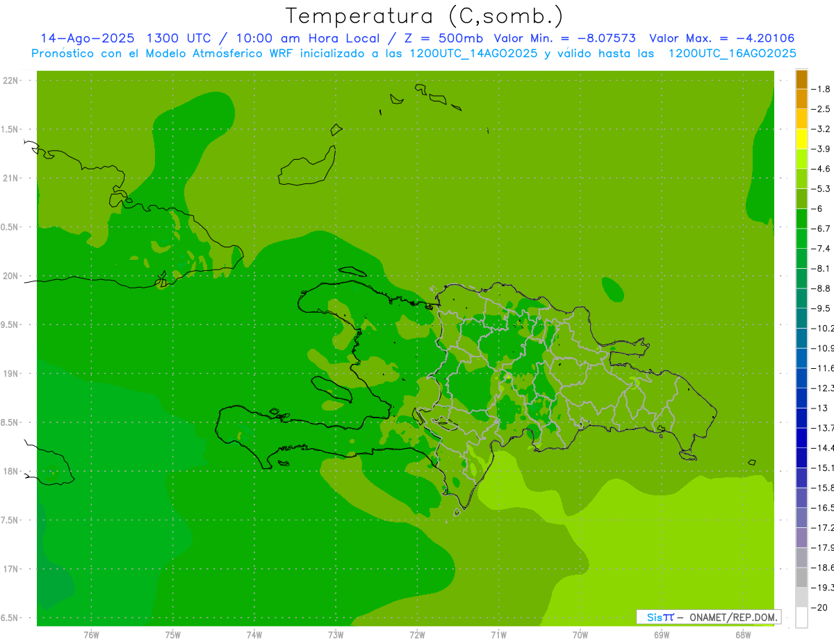Click the "69W" longitude label

click(662, 635)
